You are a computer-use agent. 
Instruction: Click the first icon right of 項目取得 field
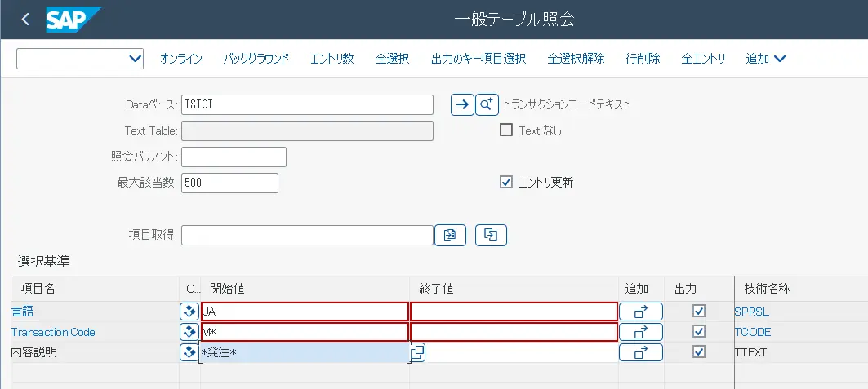tap(449, 235)
